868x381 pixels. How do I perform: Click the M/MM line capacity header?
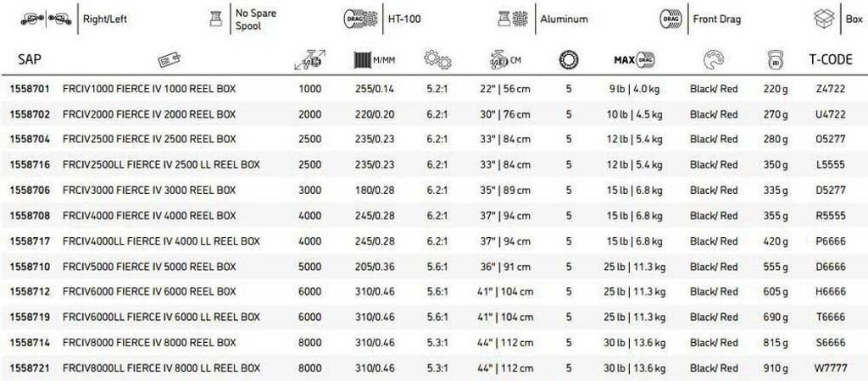coord(374,60)
